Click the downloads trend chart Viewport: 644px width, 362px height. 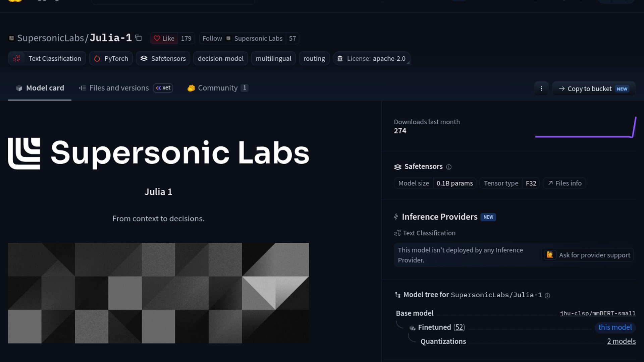pos(586,127)
